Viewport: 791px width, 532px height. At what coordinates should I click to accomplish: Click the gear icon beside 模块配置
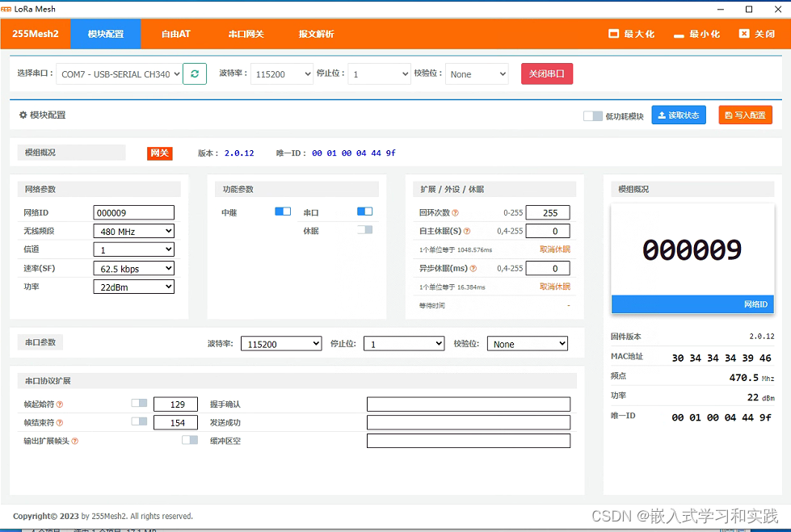point(23,115)
